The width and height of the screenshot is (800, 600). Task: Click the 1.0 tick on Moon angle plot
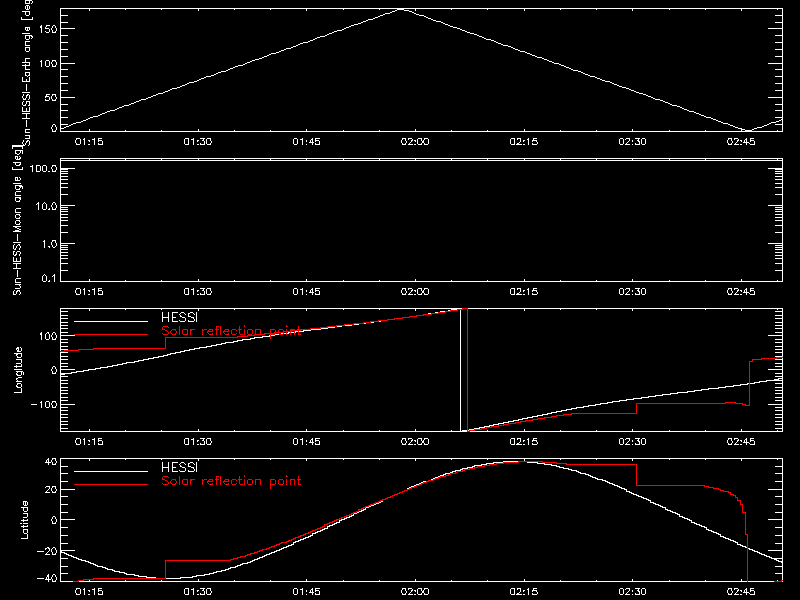coord(49,244)
